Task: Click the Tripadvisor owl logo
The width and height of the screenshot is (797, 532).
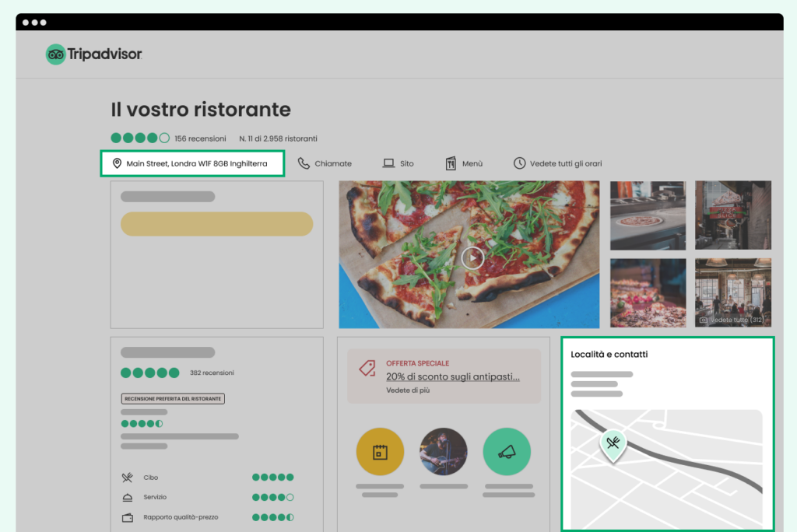Action: click(55, 54)
